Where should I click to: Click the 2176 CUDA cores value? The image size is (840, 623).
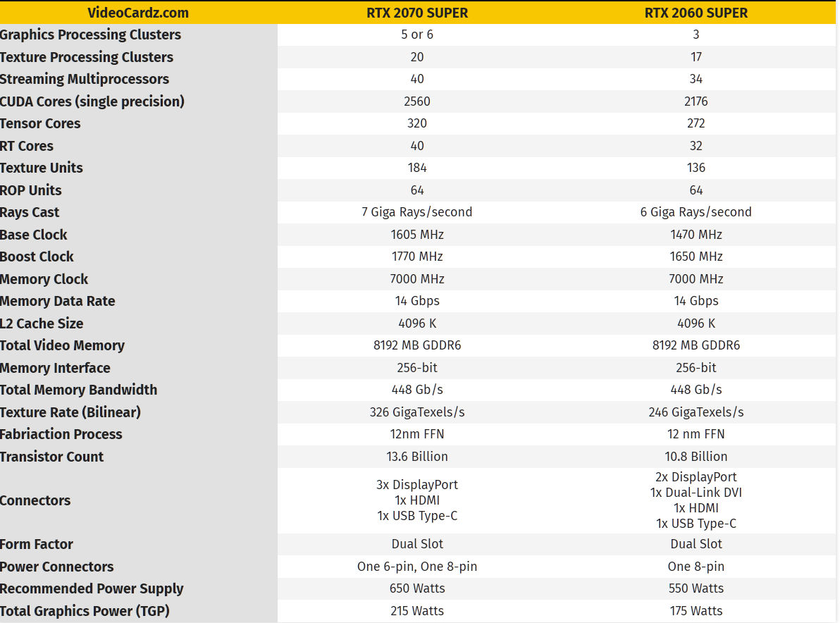696,101
